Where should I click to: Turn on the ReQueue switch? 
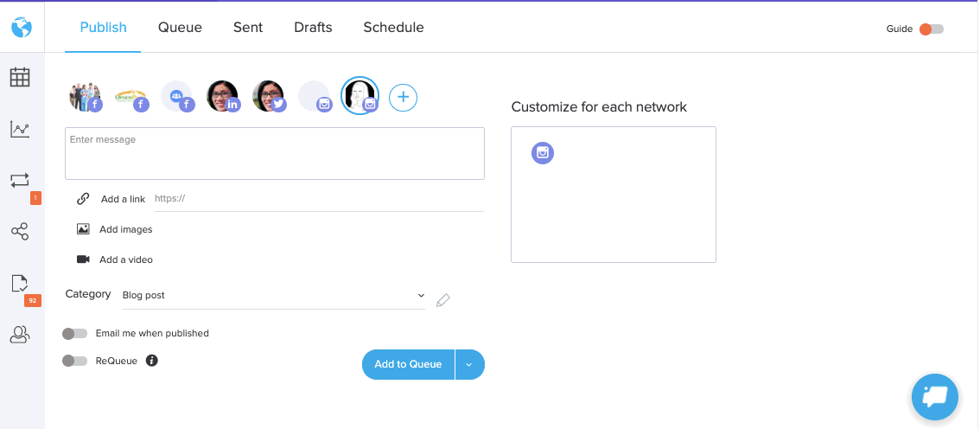(75, 361)
